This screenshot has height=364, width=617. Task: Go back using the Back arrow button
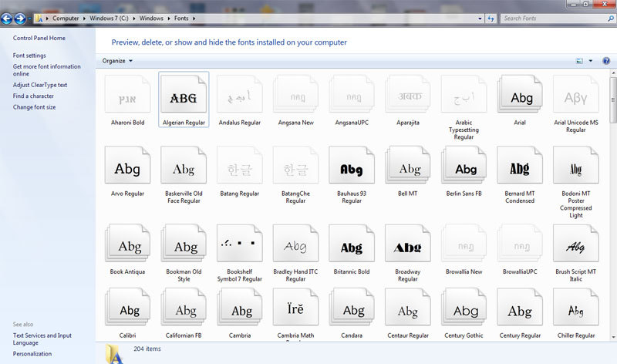point(9,18)
